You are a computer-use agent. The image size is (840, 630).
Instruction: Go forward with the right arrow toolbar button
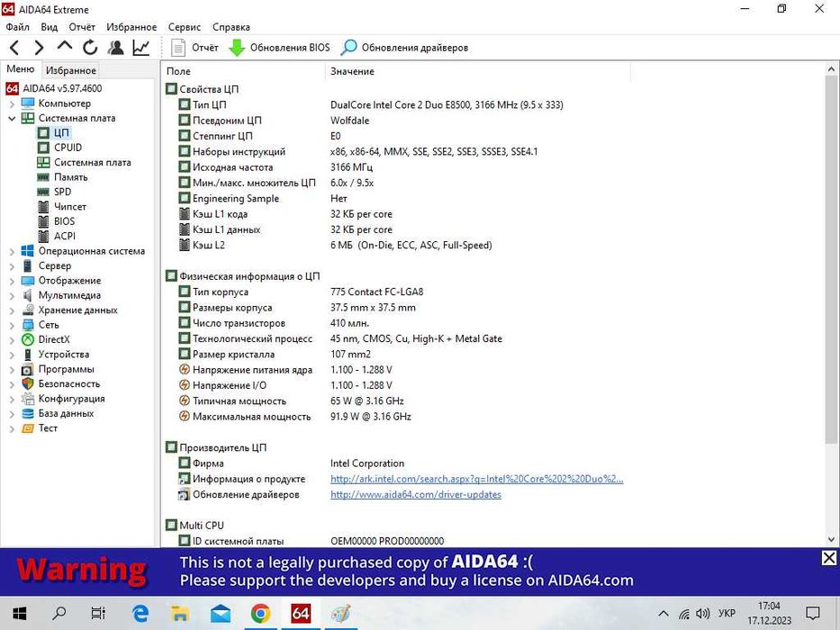point(39,48)
